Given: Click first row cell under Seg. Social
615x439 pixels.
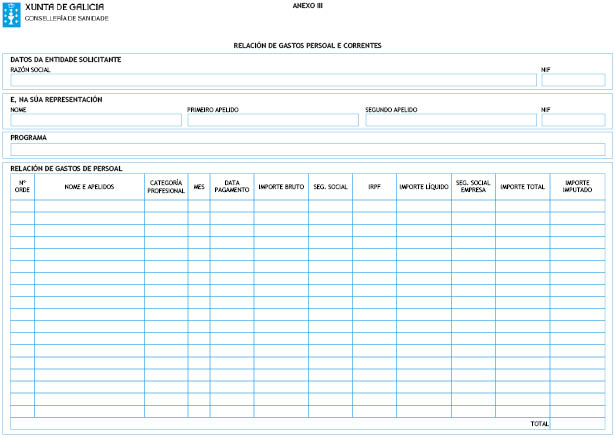Looking at the screenshot, I should coord(330,206).
